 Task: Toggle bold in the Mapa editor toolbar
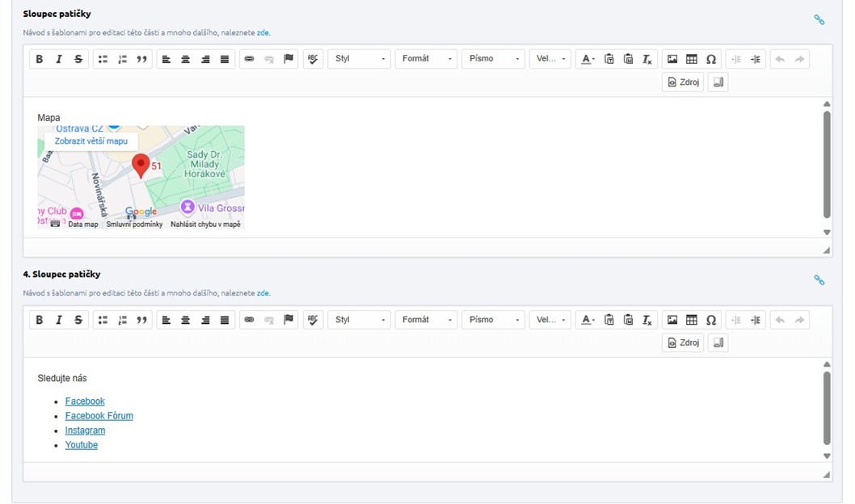point(39,59)
